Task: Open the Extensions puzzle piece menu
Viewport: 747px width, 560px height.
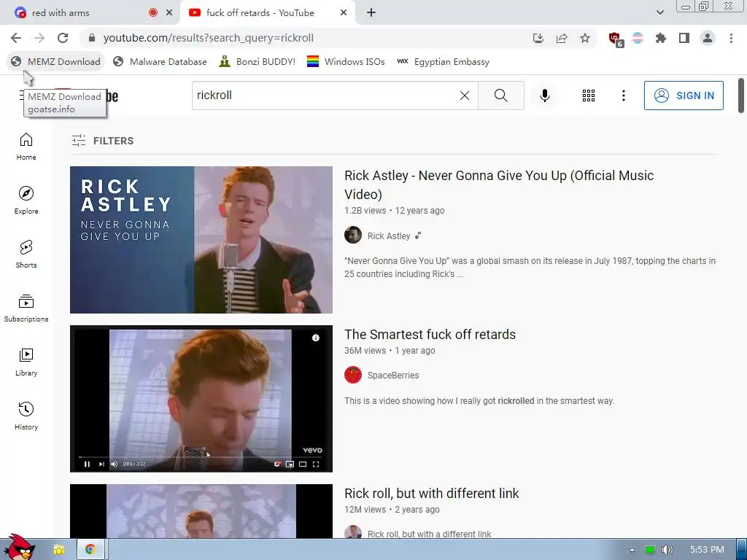Action: [661, 38]
